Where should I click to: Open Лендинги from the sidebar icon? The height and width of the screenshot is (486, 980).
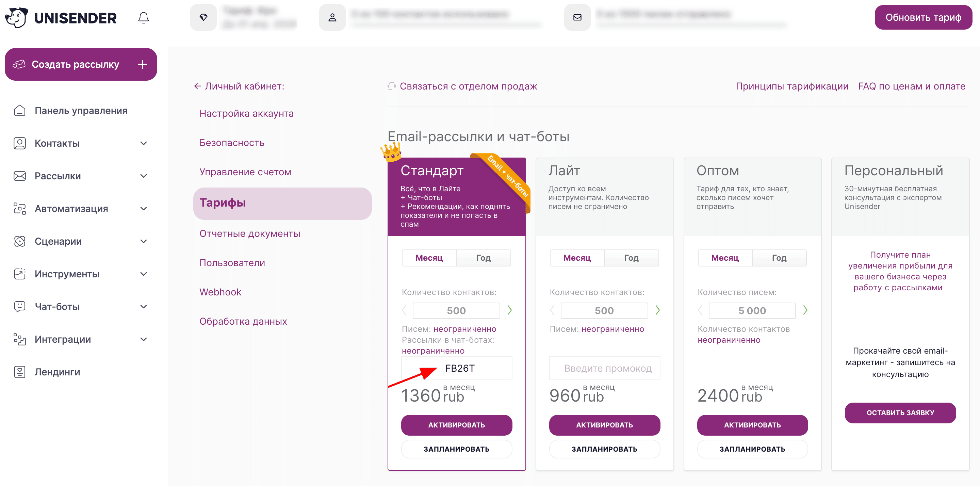coord(20,372)
